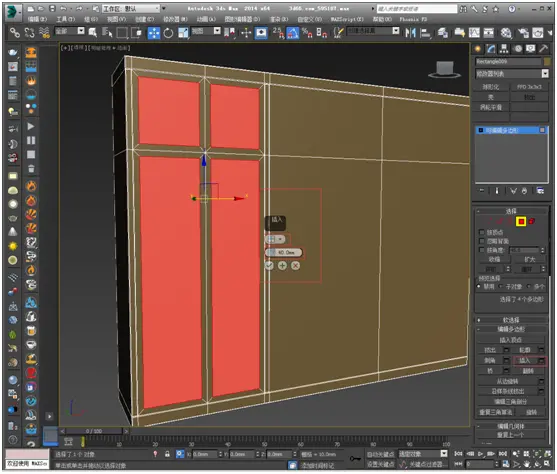Toggle the Percent Snap icon
The image size is (557, 474).
pyautogui.click(x=307, y=33)
